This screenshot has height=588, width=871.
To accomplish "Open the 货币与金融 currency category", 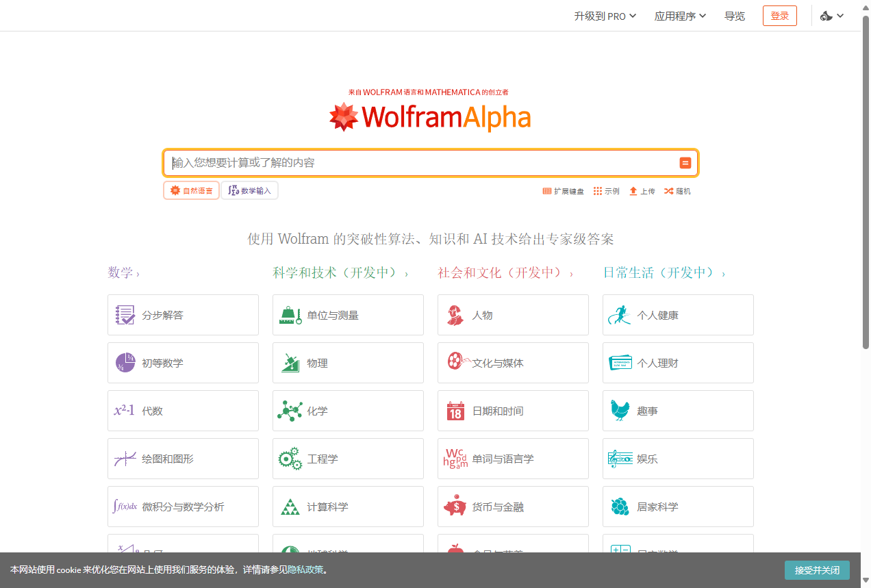I will 513,506.
